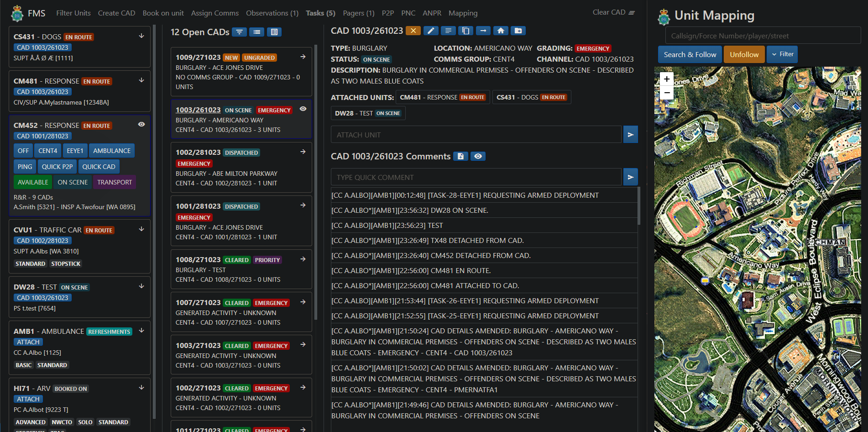Viewport: 868px width, 432px height.
Task: Send the quick comment with the arrow button
Action: pos(630,177)
